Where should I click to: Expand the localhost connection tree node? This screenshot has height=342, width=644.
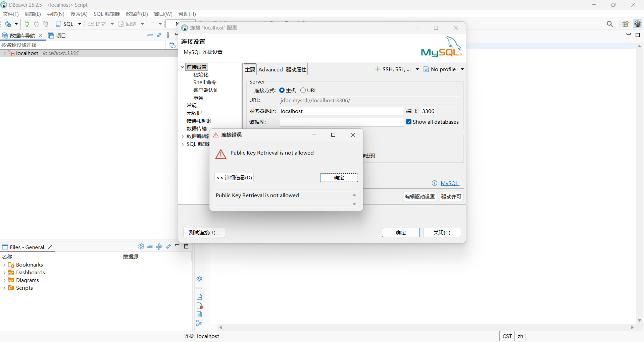pyautogui.click(x=4, y=53)
